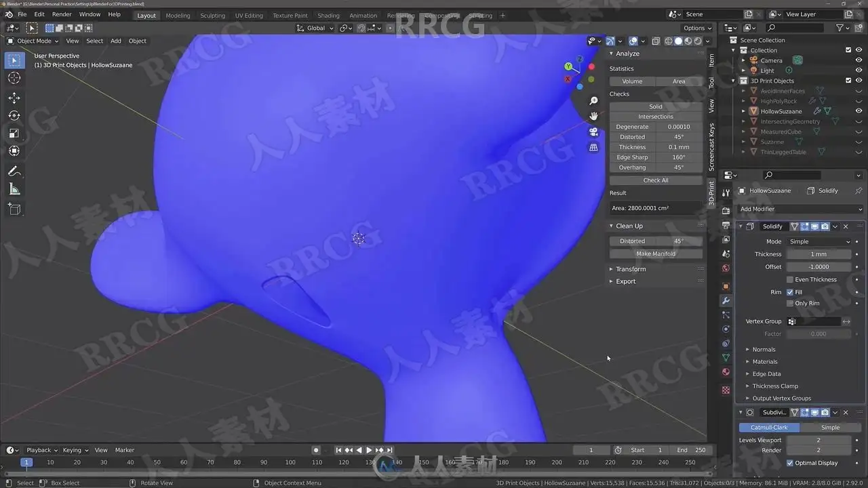
Task: Collapse the Analyze panel
Action: coord(627,54)
